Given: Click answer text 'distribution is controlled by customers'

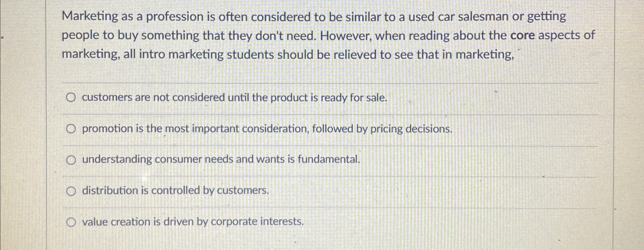Looking at the screenshot, I should 176,191.
